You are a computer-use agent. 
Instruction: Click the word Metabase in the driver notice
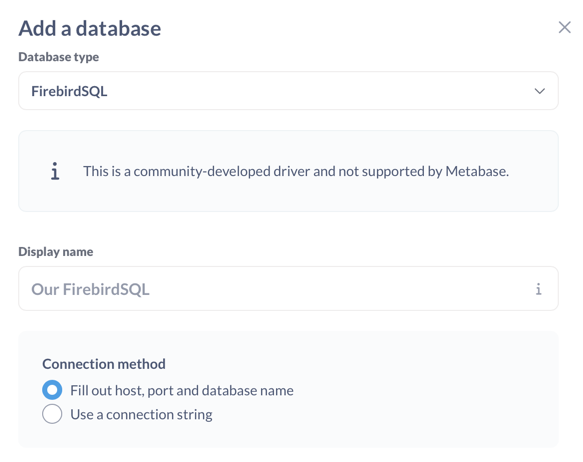point(477,171)
